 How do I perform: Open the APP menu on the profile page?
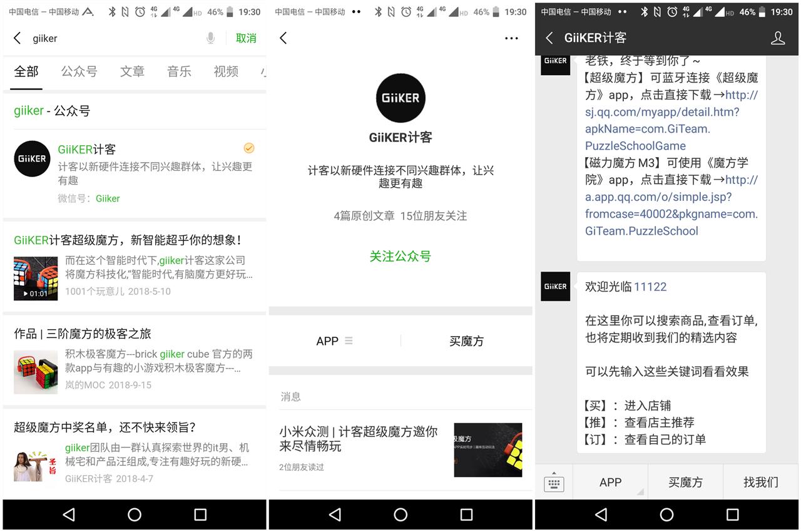pyautogui.click(x=334, y=341)
